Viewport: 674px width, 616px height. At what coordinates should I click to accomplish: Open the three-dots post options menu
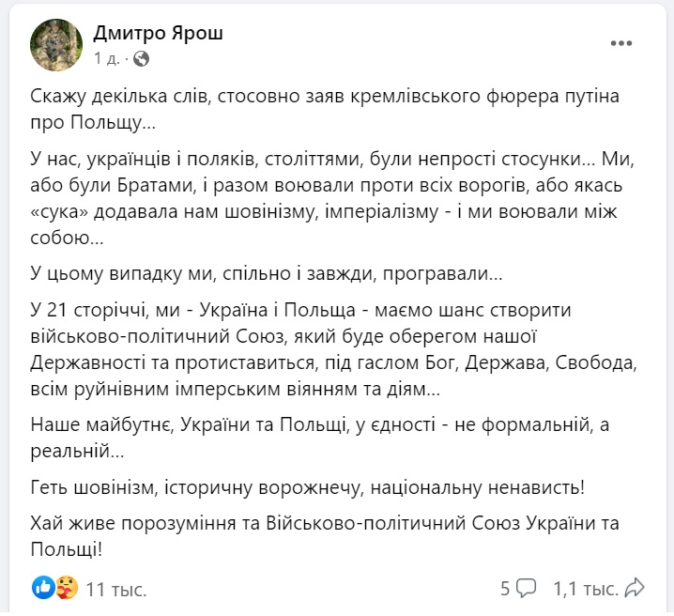(621, 43)
